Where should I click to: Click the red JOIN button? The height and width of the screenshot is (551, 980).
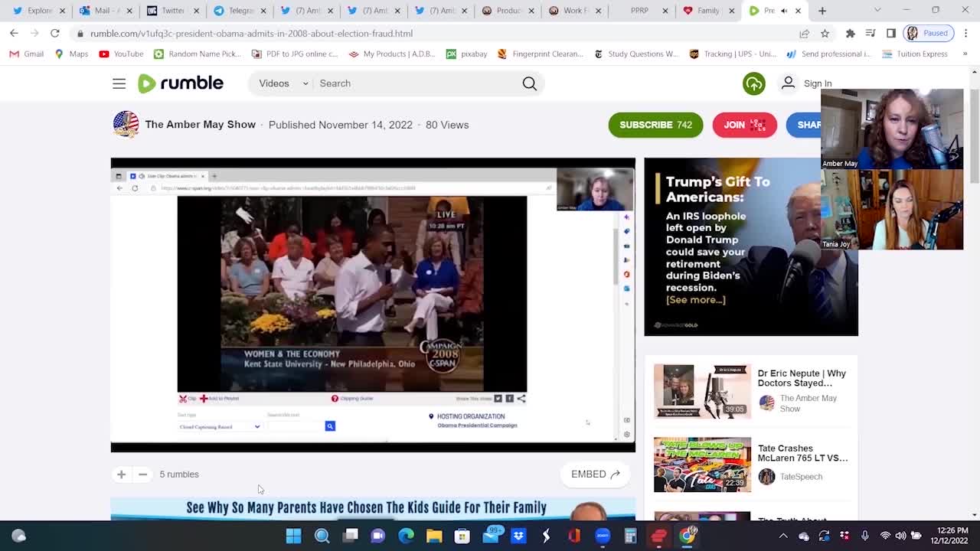(x=745, y=125)
